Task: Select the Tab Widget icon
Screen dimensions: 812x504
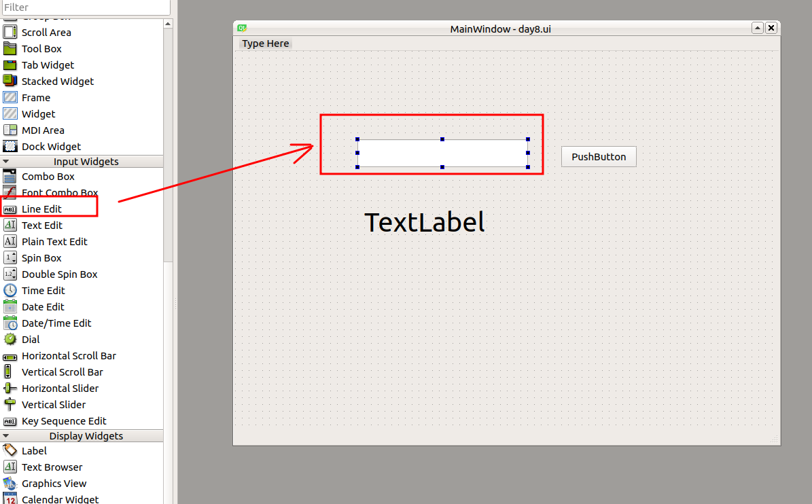Action: click(x=10, y=65)
